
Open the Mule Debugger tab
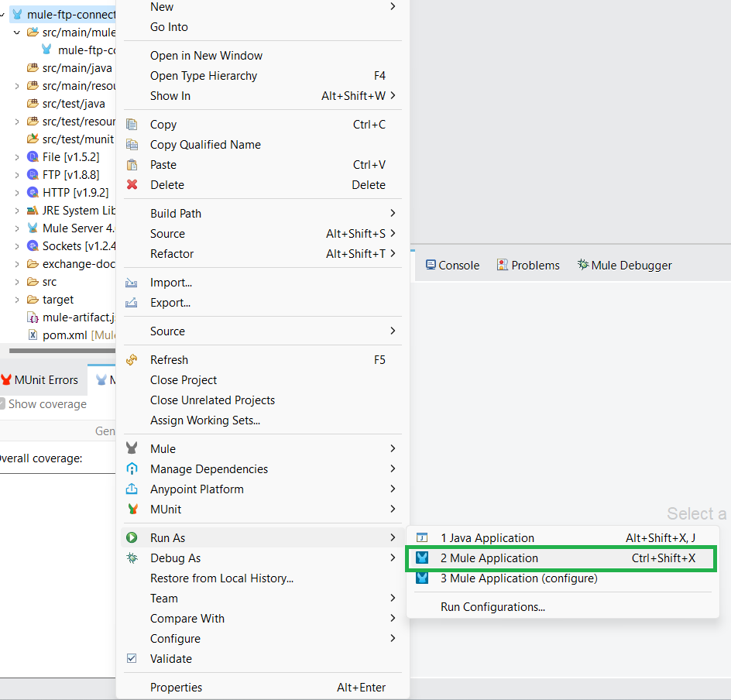pos(624,266)
